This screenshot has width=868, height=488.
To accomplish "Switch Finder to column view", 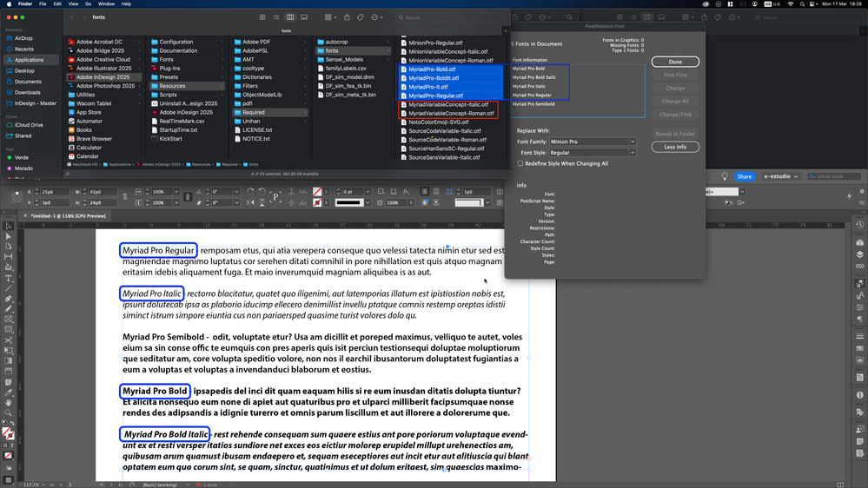I will click(290, 17).
